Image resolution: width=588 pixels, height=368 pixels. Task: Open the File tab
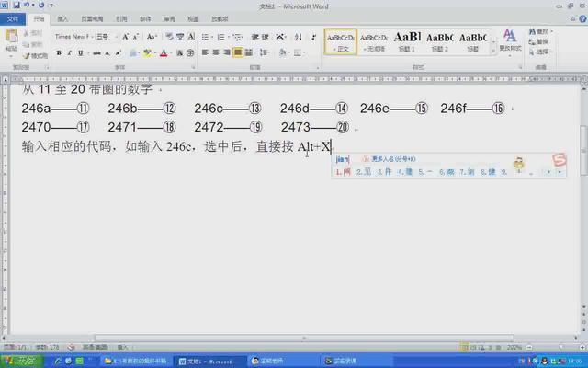13,18
